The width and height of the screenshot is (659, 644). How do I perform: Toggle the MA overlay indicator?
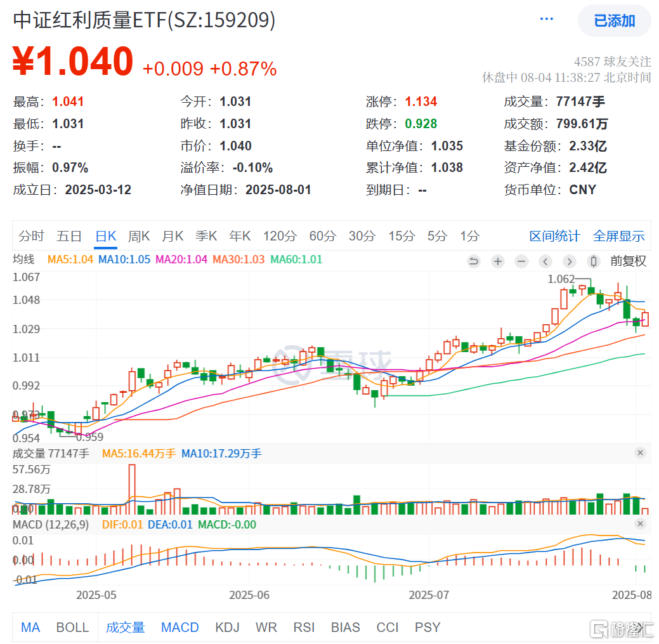[x=30, y=628]
